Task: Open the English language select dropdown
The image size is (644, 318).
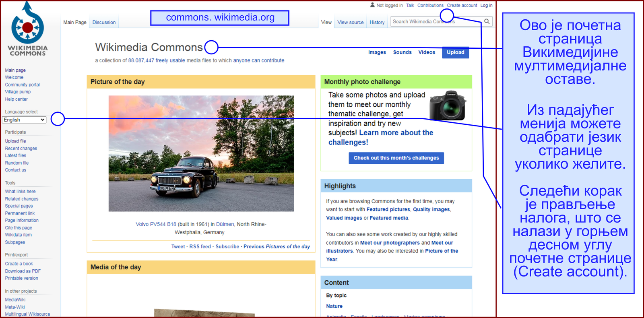Action: coord(24,120)
